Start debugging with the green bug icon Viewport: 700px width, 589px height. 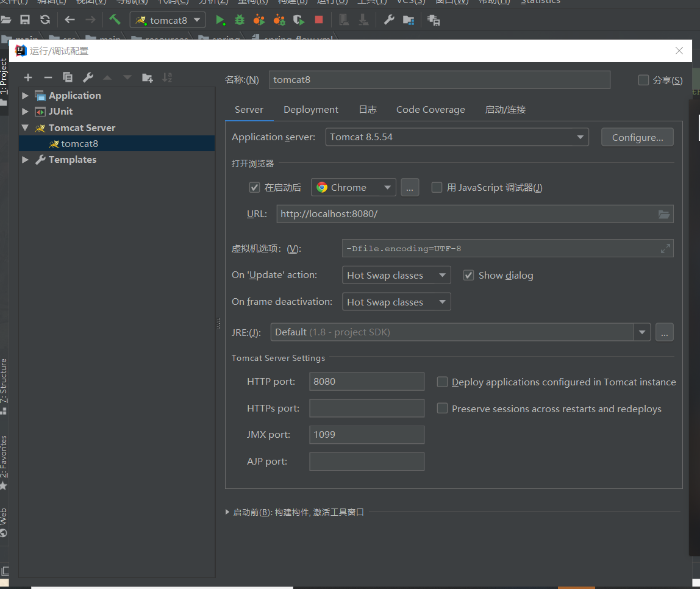(240, 20)
